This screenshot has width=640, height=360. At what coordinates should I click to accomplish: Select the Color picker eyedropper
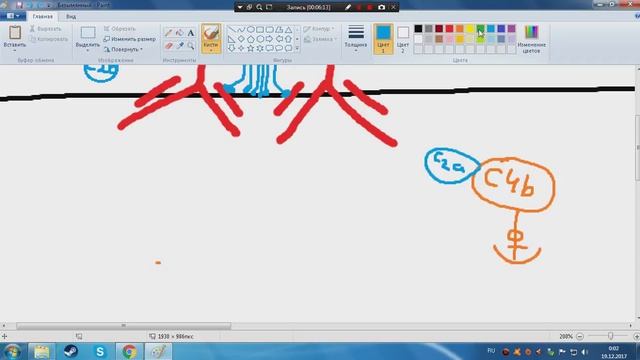[x=180, y=46]
